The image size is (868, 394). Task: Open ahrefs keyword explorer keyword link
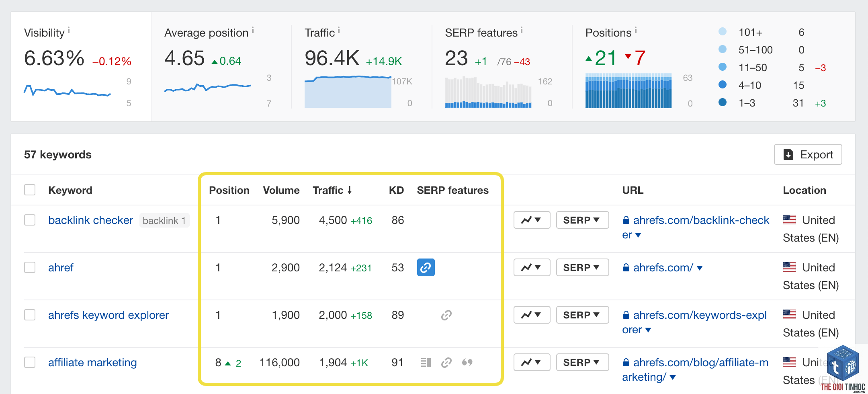(x=108, y=315)
